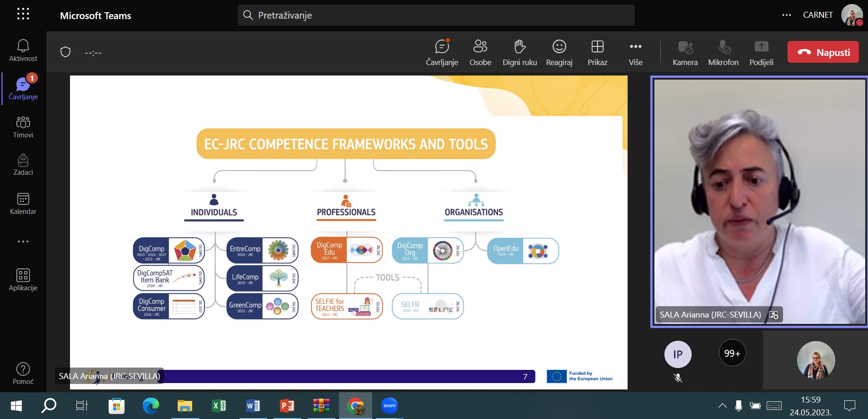Show more apps ellipsis in sidebar

[x=23, y=242]
